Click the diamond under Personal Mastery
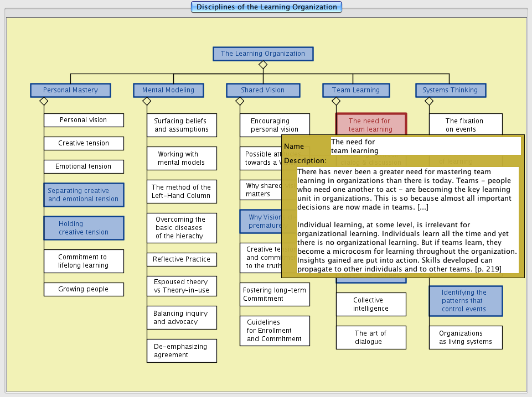 44,101
